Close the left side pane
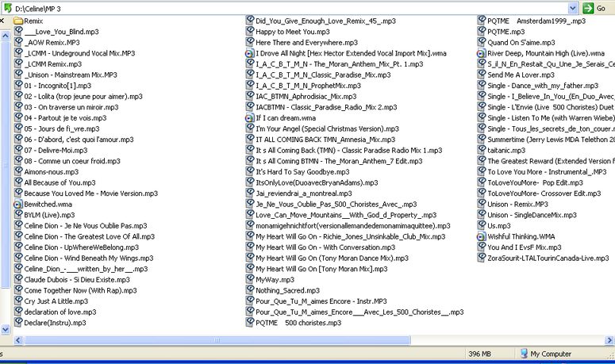The width and height of the screenshot is (615, 364). (2, 21)
